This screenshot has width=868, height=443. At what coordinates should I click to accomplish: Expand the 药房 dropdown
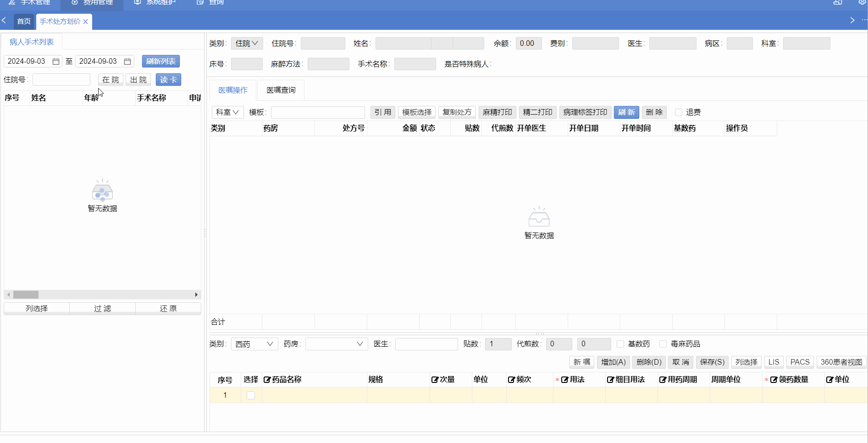[x=337, y=344]
